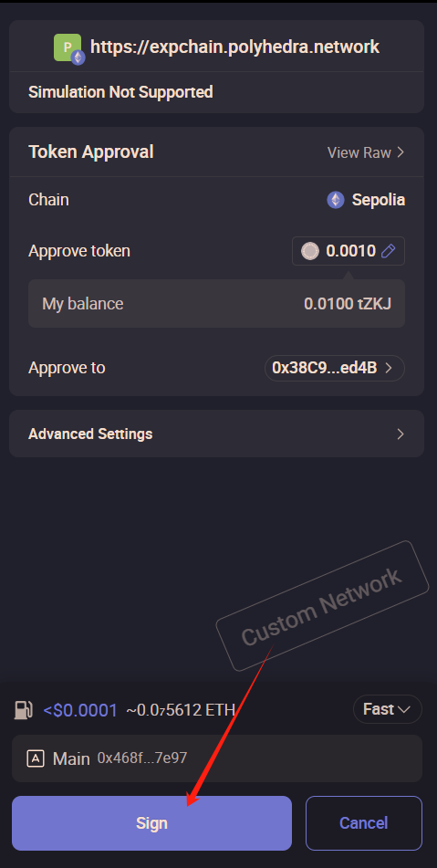Select the Main account 0x468f...7e97 row
This screenshot has height=868, width=437.
(217, 758)
